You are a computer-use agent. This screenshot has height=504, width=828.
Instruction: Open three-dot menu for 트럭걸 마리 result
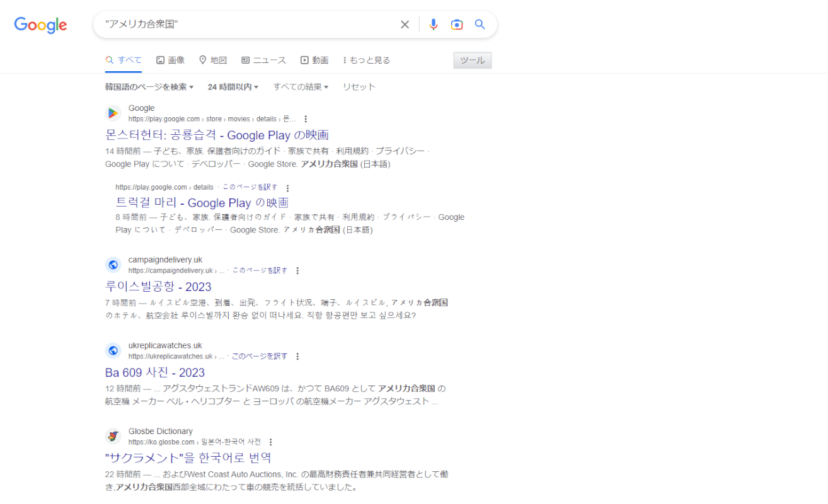click(288, 188)
